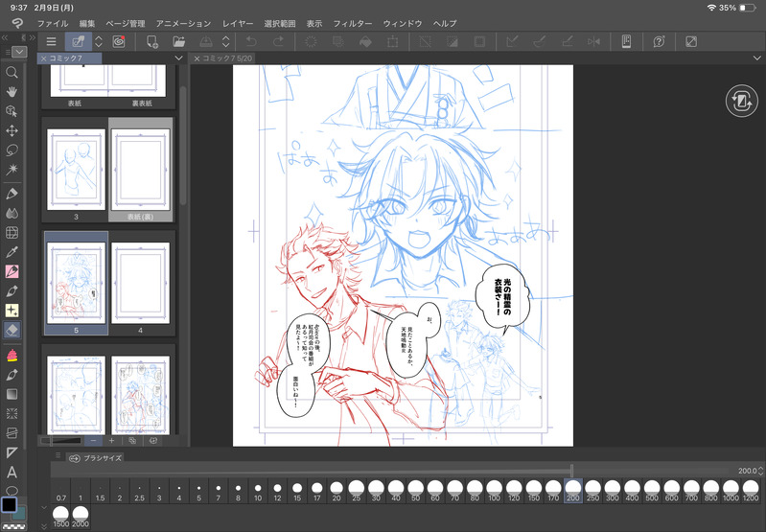Click the black main color swatch

tap(9, 504)
